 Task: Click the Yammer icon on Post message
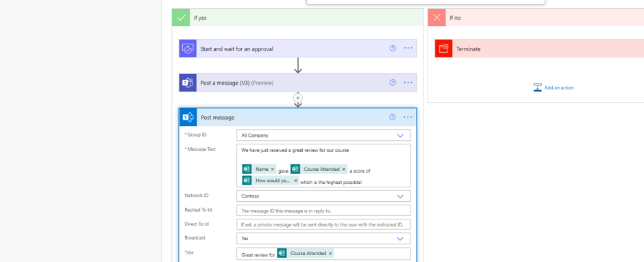pyautogui.click(x=188, y=117)
